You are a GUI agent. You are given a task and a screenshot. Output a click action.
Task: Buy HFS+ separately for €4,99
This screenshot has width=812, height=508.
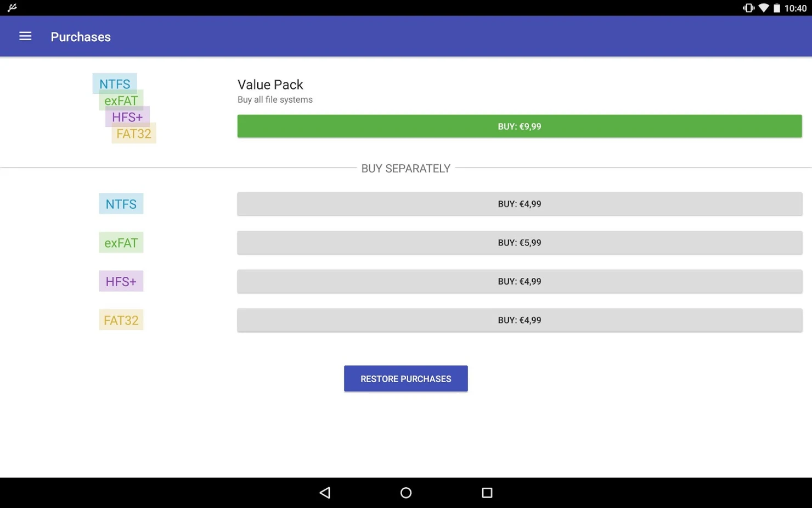click(519, 281)
